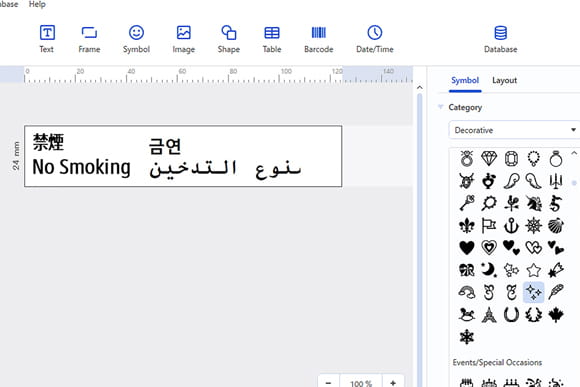Select the Arabic text on the label
580x387 pixels.
(225, 169)
